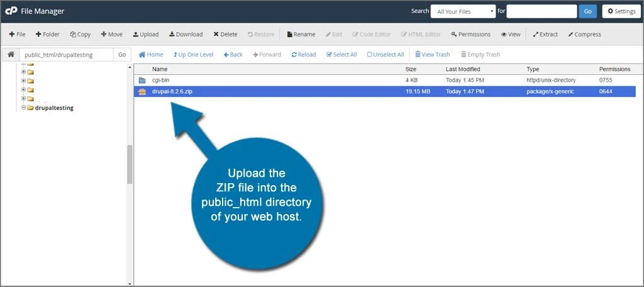Click Go button next to path field
This screenshot has width=644, height=287.
pyautogui.click(x=122, y=55)
